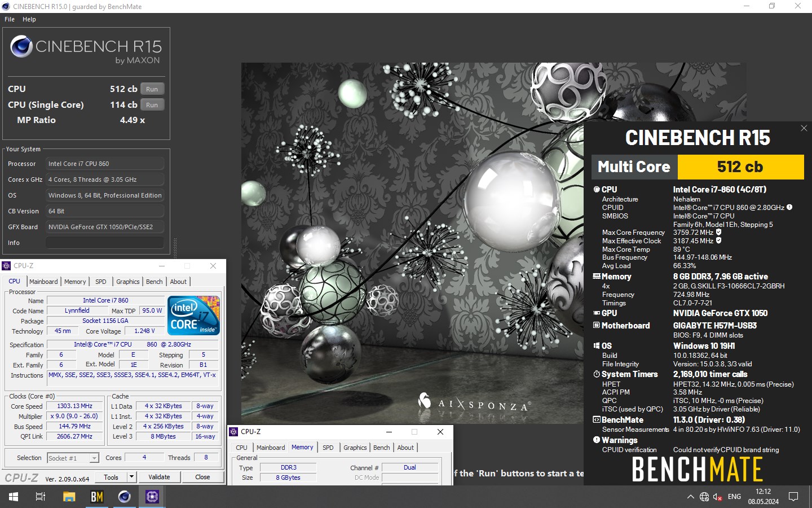Screen dimensions: 812x508
Task: Select Mainboard tab in front CPU-Z
Action: (43, 282)
